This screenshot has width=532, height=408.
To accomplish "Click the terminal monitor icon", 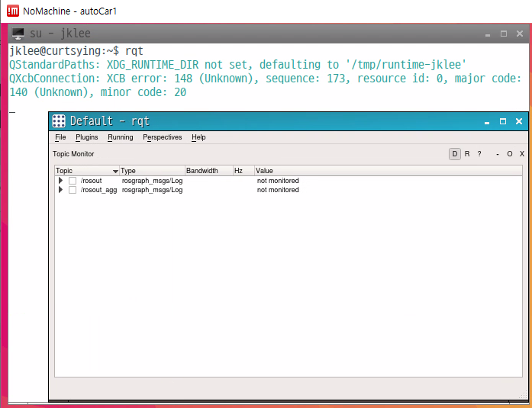I will click(x=18, y=34).
